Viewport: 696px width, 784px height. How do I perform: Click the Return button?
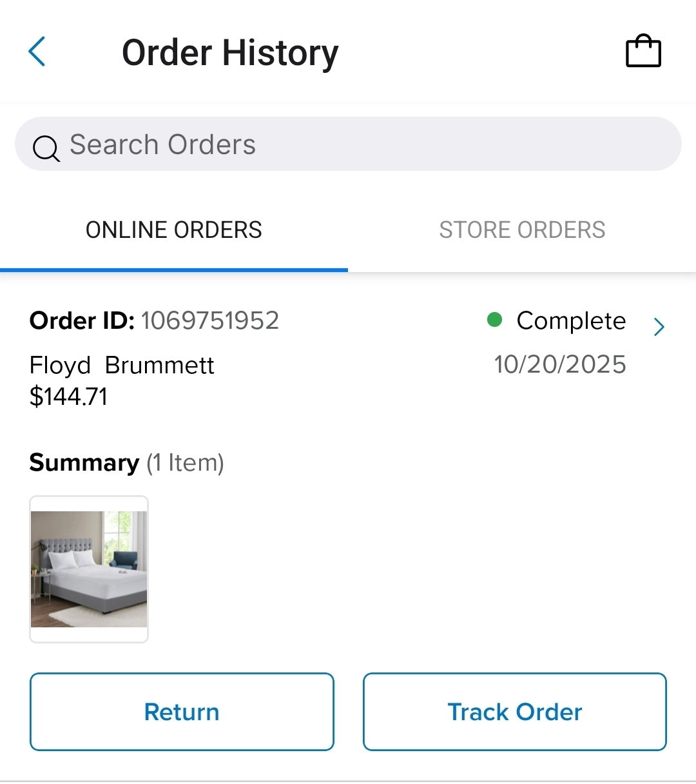(182, 712)
